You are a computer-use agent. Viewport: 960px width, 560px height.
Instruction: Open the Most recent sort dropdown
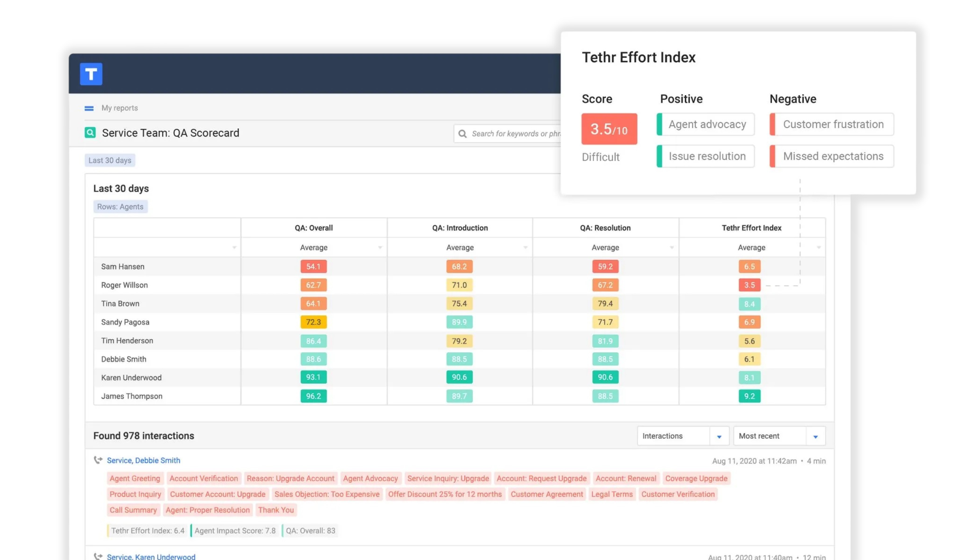(816, 436)
